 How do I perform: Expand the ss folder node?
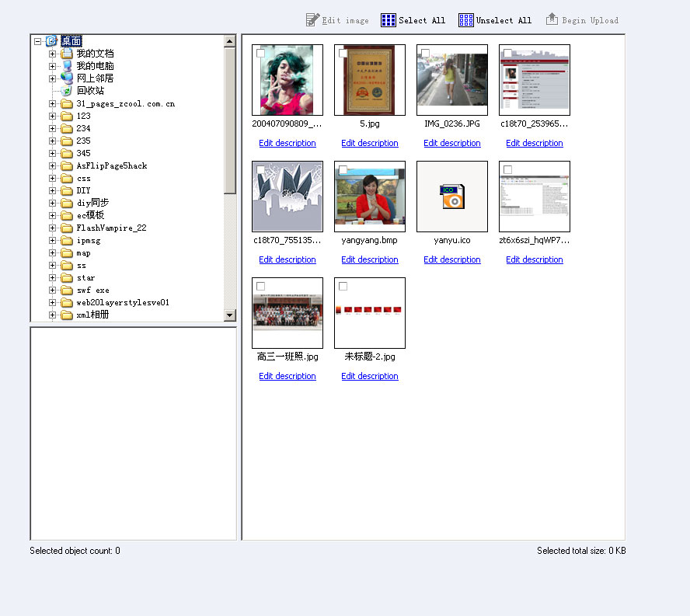52,266
